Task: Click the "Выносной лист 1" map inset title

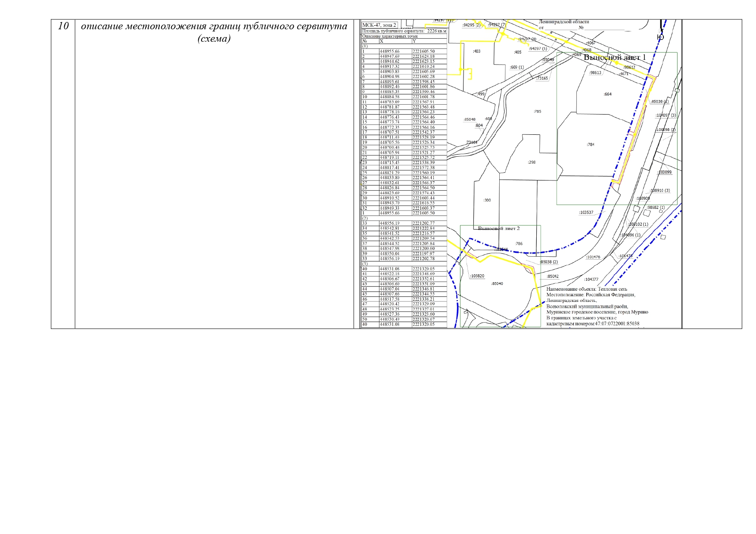Action: pos(615,57)
